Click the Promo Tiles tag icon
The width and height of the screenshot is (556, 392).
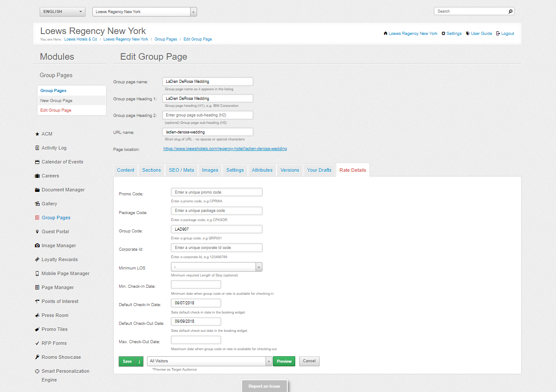pos(37,330)
